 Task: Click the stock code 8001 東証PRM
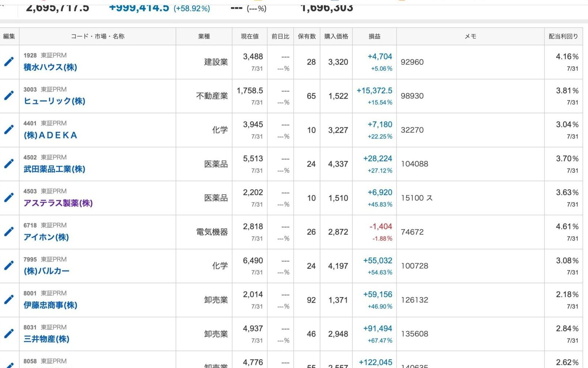tap(45, 293)
